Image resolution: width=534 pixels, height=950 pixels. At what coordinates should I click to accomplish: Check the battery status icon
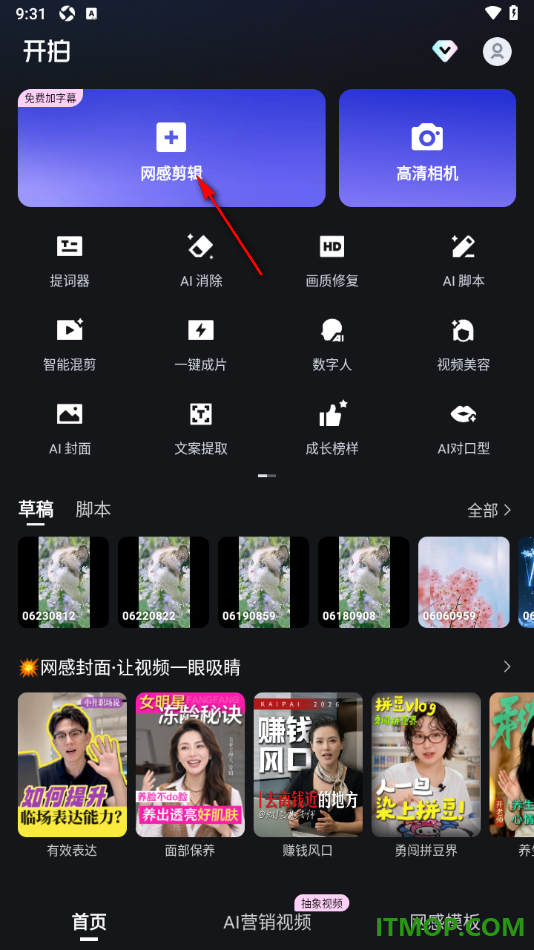(514, 13)
